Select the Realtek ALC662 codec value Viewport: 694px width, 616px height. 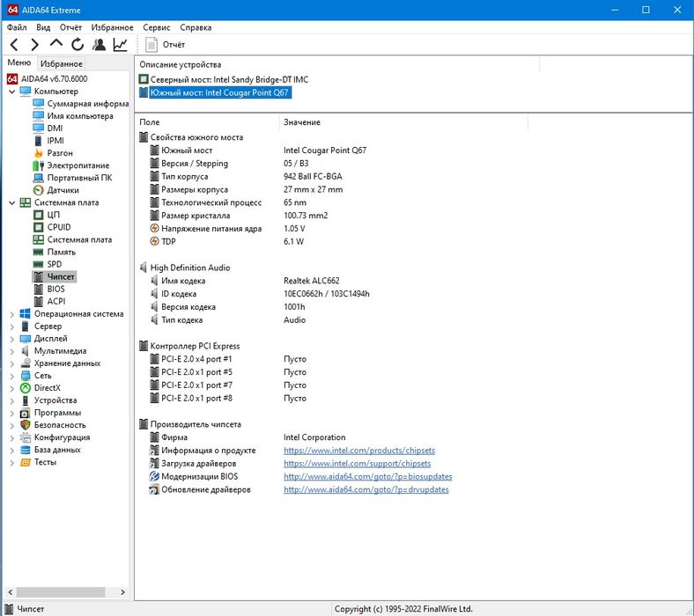[312, 281]
